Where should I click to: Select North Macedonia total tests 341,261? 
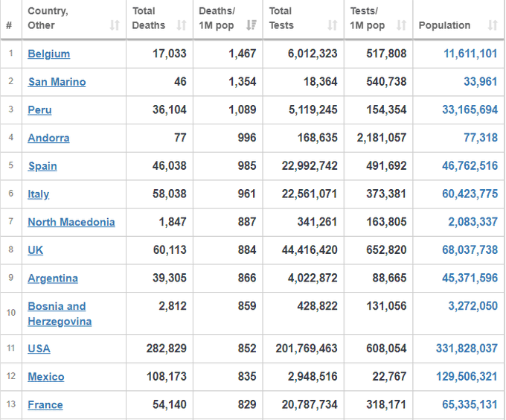pos(317,222)
